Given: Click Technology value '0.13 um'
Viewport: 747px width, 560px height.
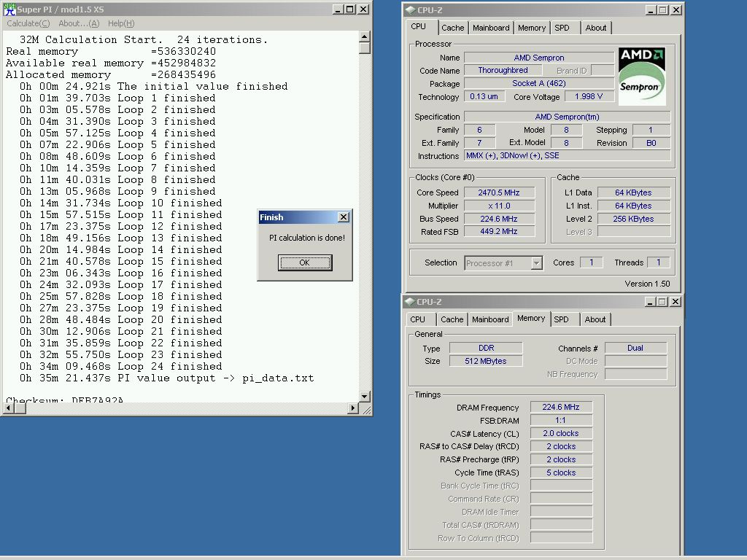Looking at the screenshot, I should point(484,97).
